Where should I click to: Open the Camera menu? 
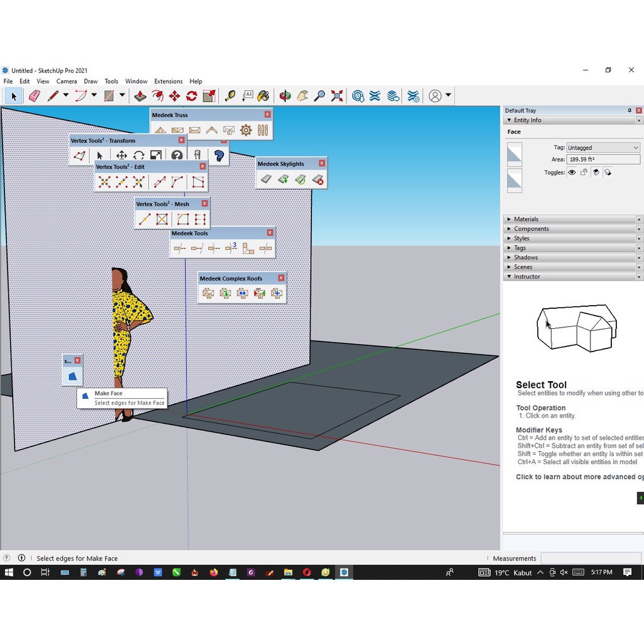[x=66, y=81]
